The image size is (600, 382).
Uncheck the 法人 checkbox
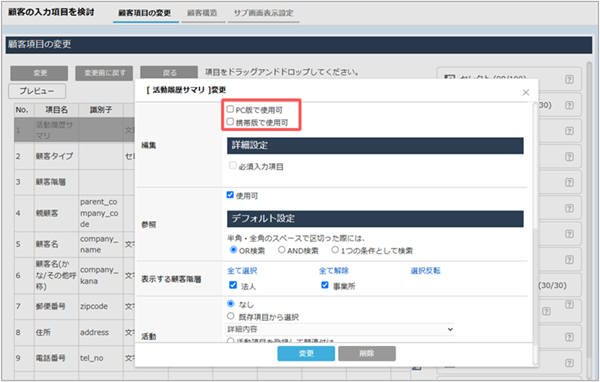(233, 285)
